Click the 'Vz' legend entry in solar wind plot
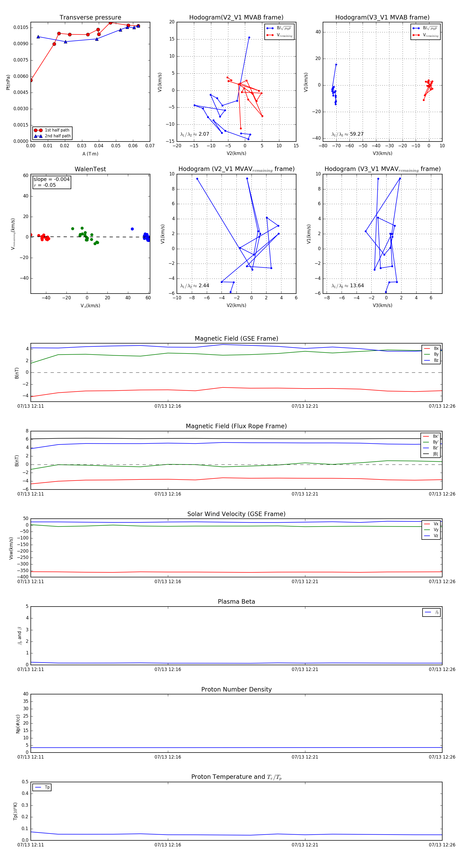This screenshot has width=473, height=868. pyautogui.click(x=431, y=536)
